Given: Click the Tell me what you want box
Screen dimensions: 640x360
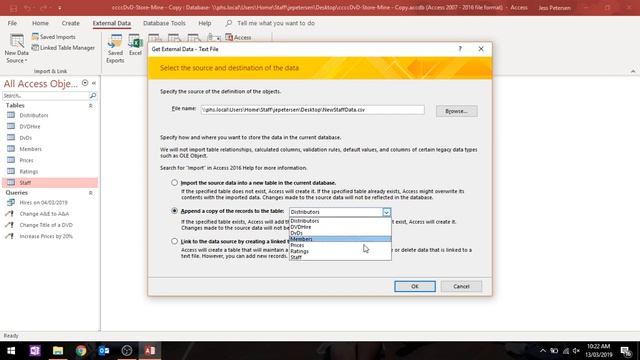Looking at the screenshot, I should (276, 23).
